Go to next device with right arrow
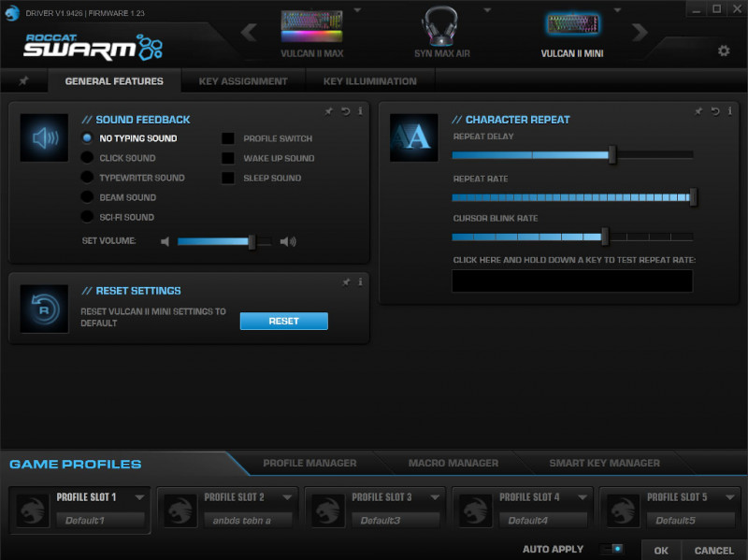Viewport: 748px width, 560px height. point(640,33)
